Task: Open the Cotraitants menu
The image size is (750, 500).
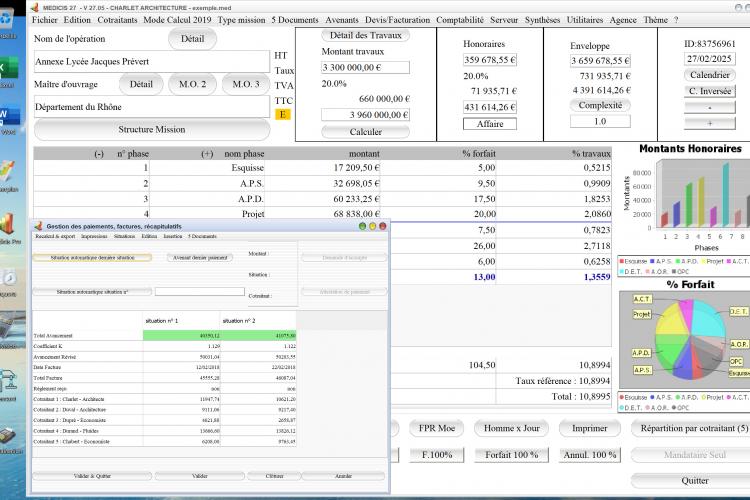Action: point(117,20)
